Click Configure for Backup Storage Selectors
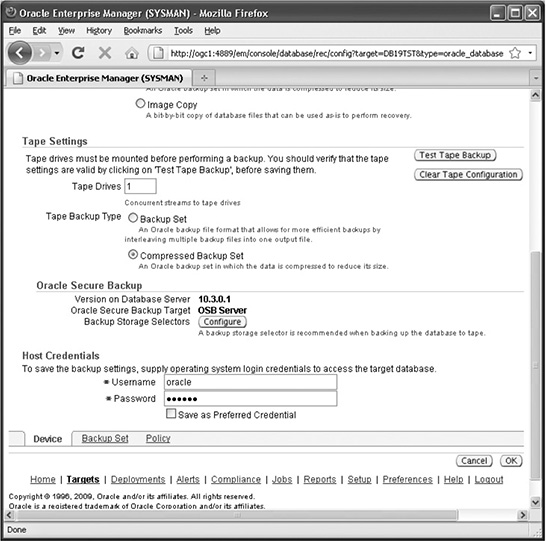Image resolution: width=547 pixels, height=541 pixels. (x=223, y=322)
